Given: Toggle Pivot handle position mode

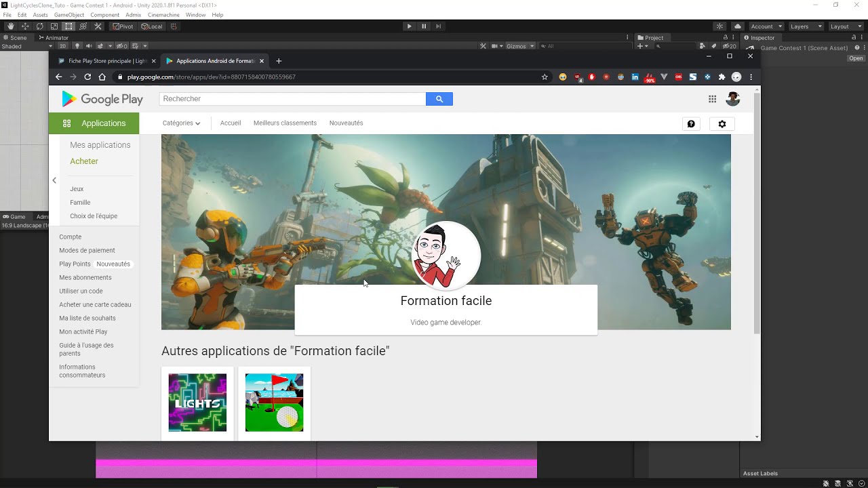Looking at the screenshot, I should [x=123, y=26].
